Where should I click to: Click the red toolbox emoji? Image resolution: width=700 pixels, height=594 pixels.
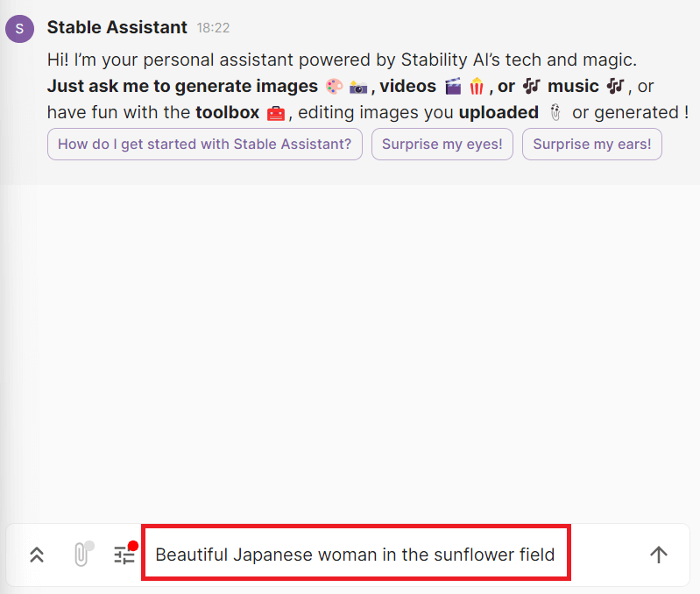[x=275, y=113]
